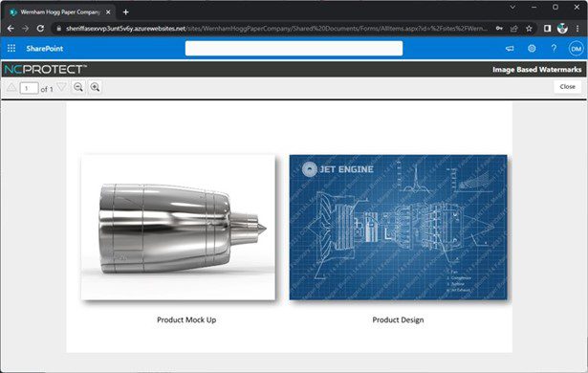
Task: Bookmark this page with the star
Action: (x=529, y=29)
